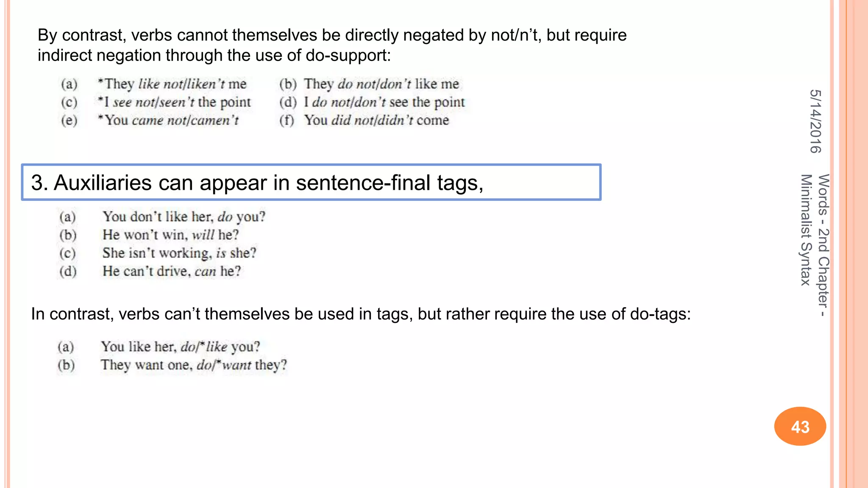Select the sentence "He won't win, will he?"
The image size is (868, 488).
click(170, 235)
